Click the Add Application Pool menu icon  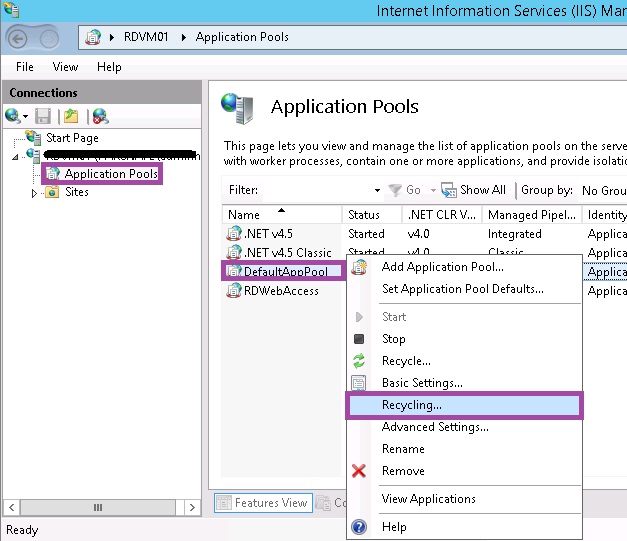[359, 267]
